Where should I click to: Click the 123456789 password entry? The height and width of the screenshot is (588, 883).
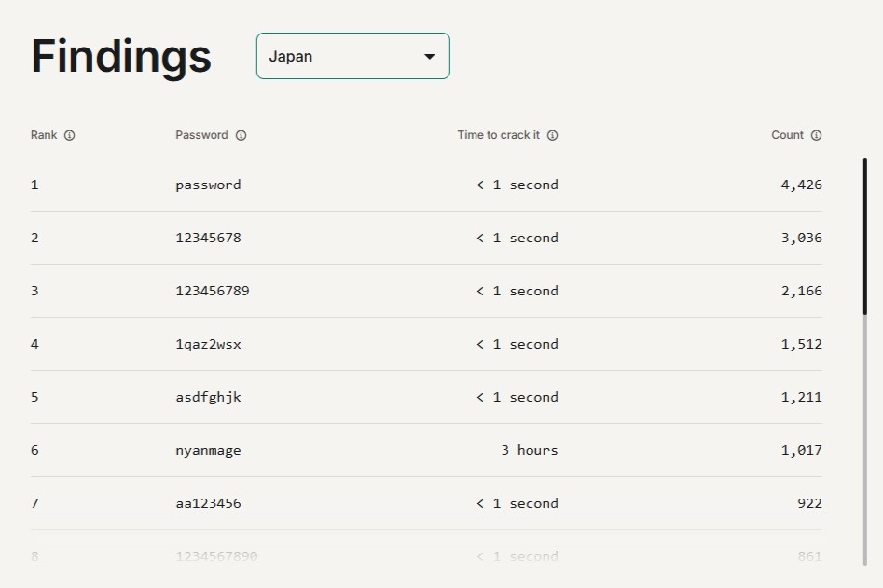tap(213, 291)
